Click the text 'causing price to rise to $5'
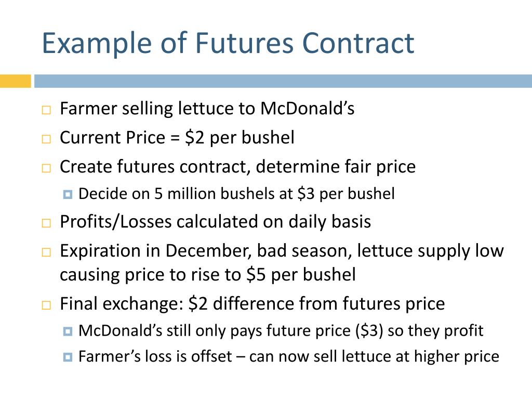The height and width of the screenshot is (399, 532). click(x=163, y=275)
